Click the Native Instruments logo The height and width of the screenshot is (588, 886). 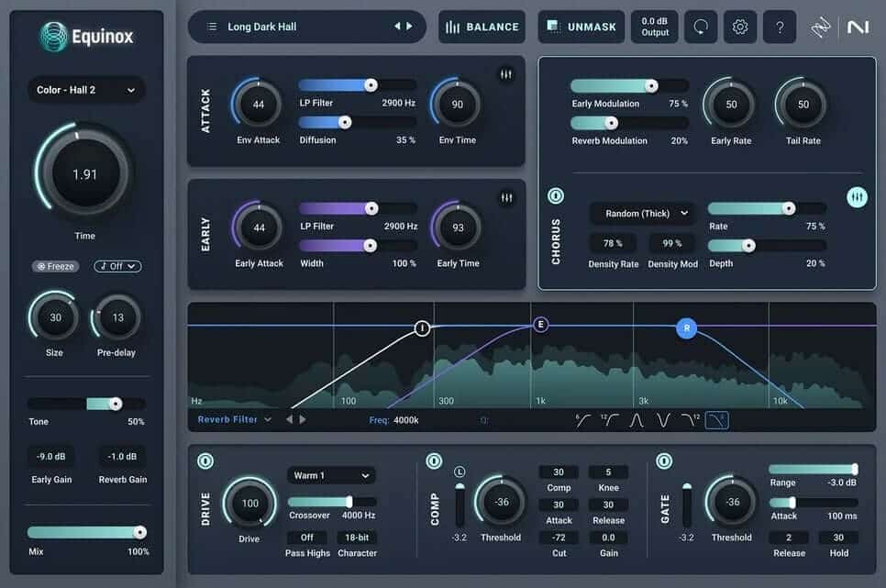pos(858,27)
